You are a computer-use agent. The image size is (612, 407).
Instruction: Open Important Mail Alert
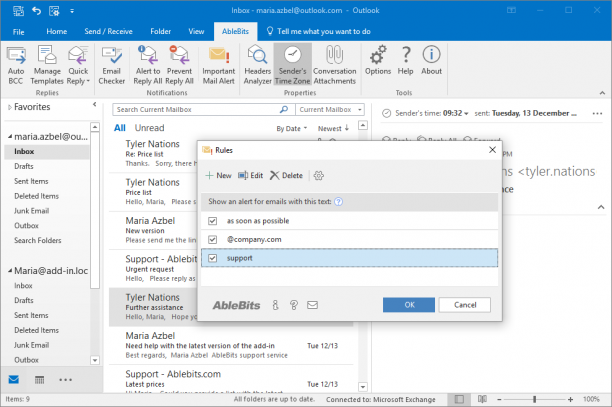click(x=219, y=65)
